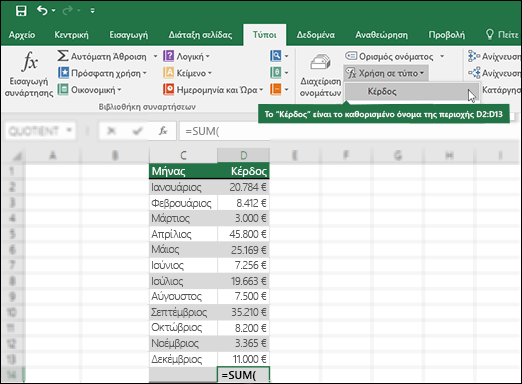Open the Name Box dropdown arrow
The height and width of the screenshot is (384, 522).
point(69,131)
